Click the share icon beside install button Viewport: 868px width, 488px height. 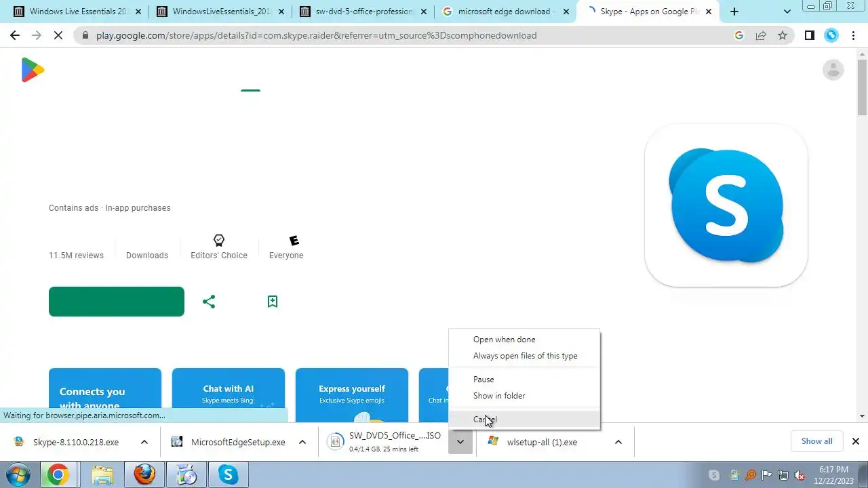[209, 302]
